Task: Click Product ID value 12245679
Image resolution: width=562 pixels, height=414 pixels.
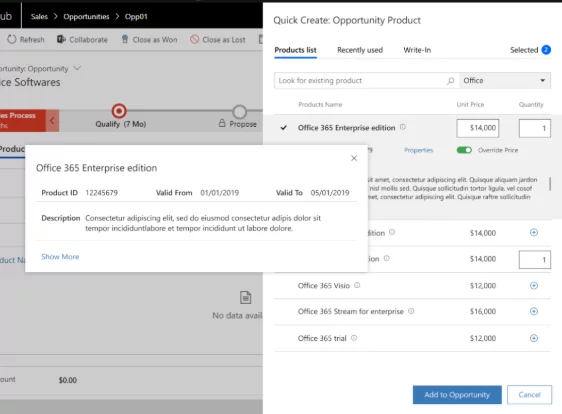Action: tap(101, 193)
